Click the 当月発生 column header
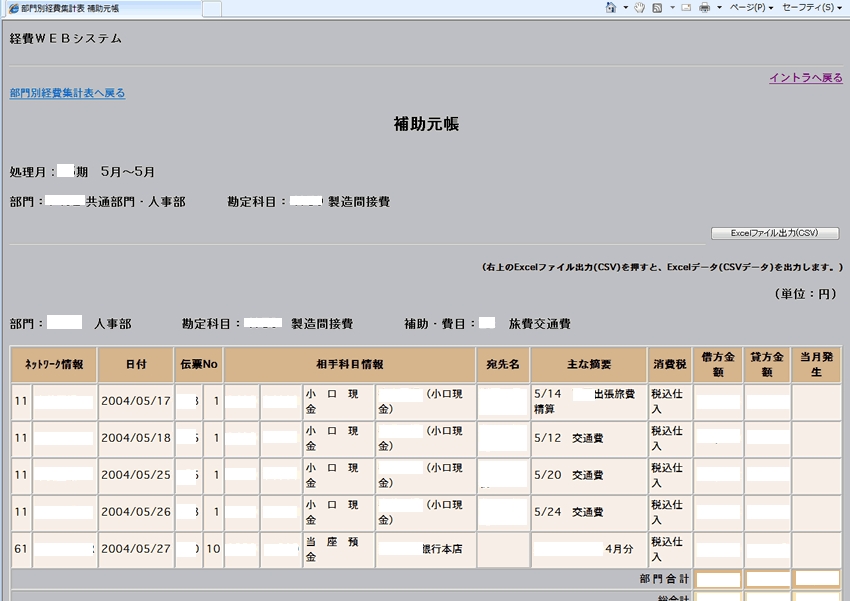This screenshot has width=850, height=601. 816,365
